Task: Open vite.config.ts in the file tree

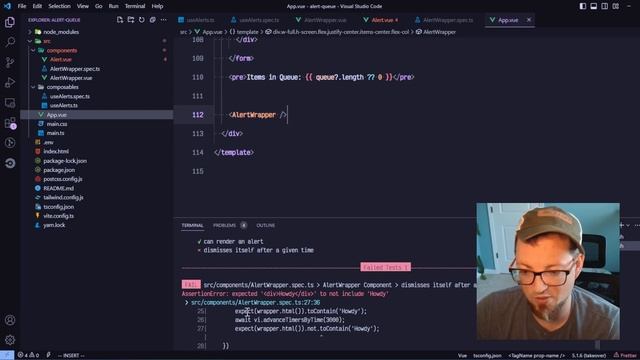Action: pyautogui.click(x=58, y=216)
